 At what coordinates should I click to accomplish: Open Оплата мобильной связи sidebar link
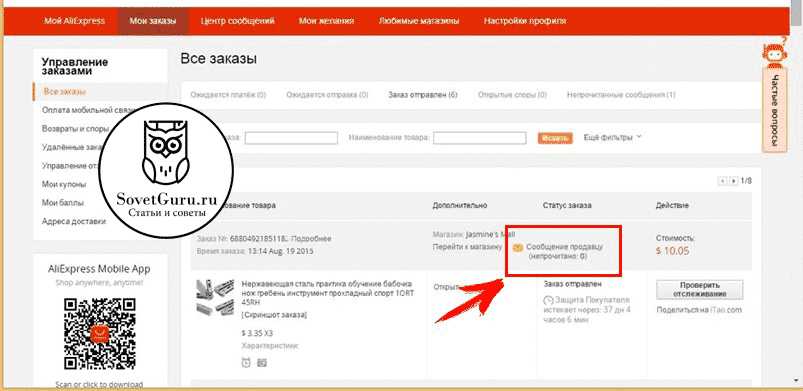pos(88,110)
